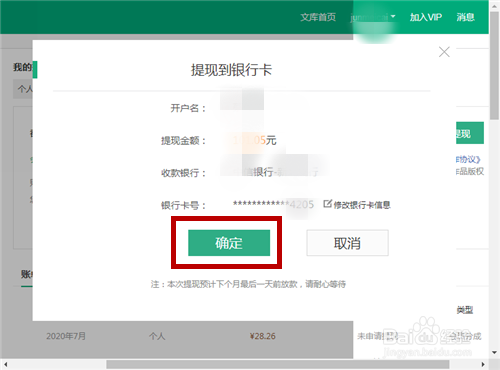Click the edit pencil icon beside card number
This screenshot has height=370, width=500.
pyautogui.click(x=327, y=204)
